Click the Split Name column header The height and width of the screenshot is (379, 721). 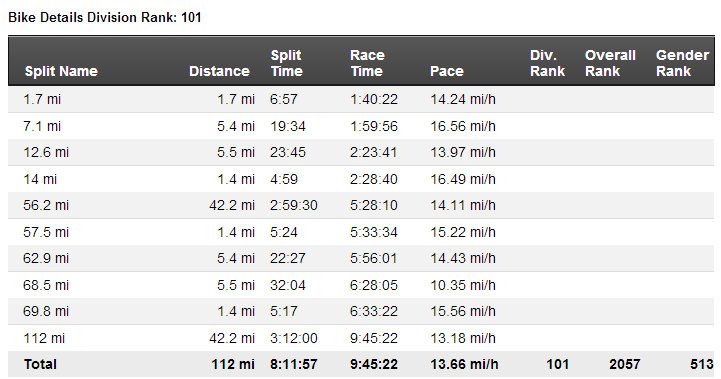click(61, 71)
